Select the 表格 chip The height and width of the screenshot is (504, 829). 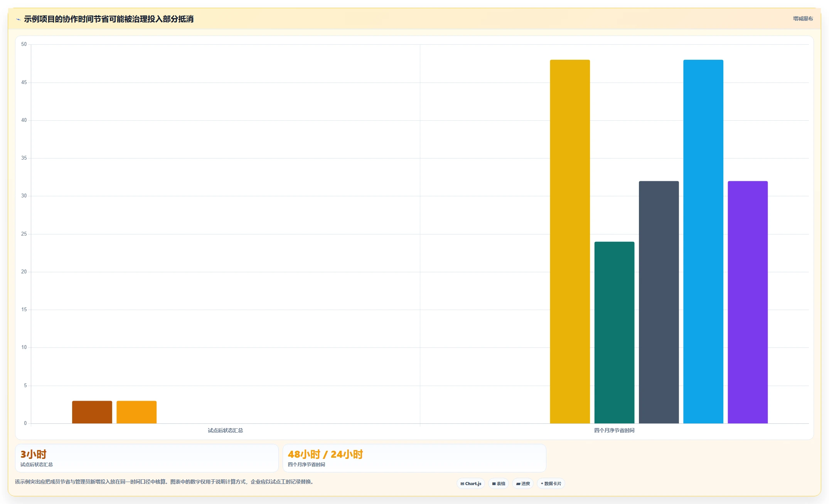click(x=499, y=484)
